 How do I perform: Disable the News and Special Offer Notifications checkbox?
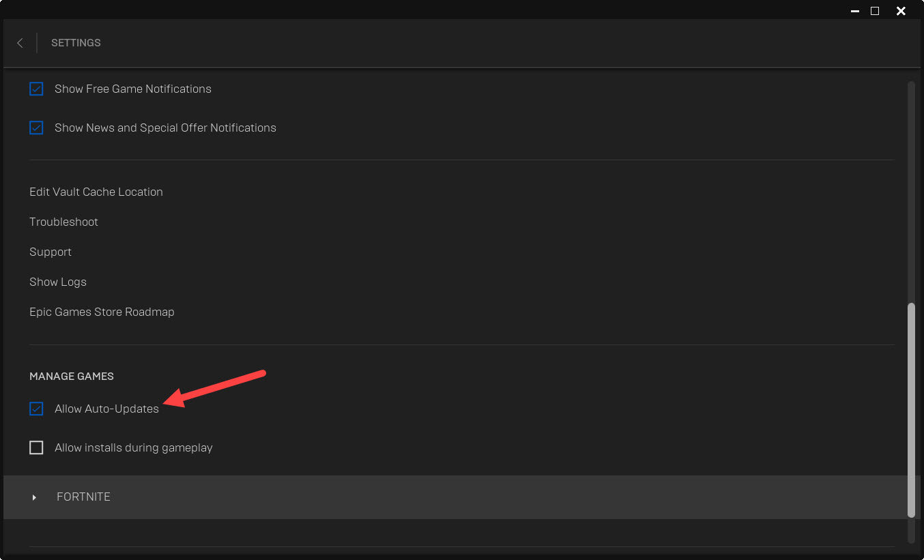point(36,128)
